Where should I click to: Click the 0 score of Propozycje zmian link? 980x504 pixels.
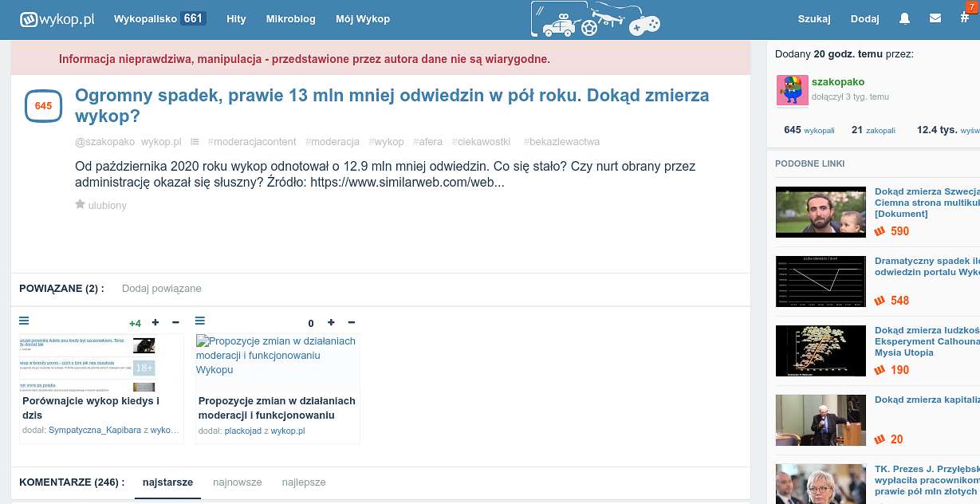tap(311, 323)
